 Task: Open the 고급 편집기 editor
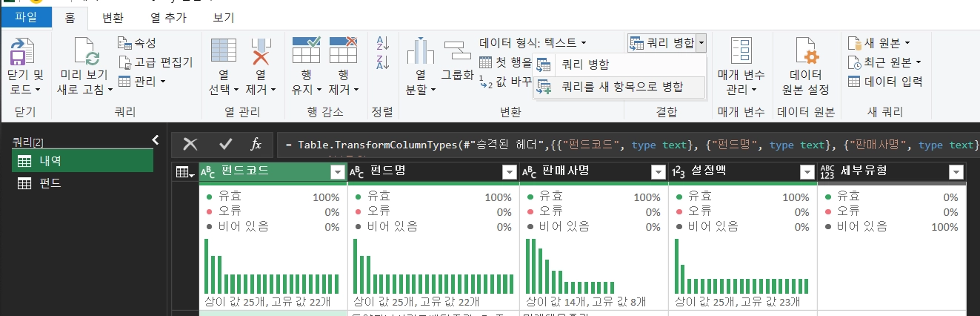tap(156, 62)
